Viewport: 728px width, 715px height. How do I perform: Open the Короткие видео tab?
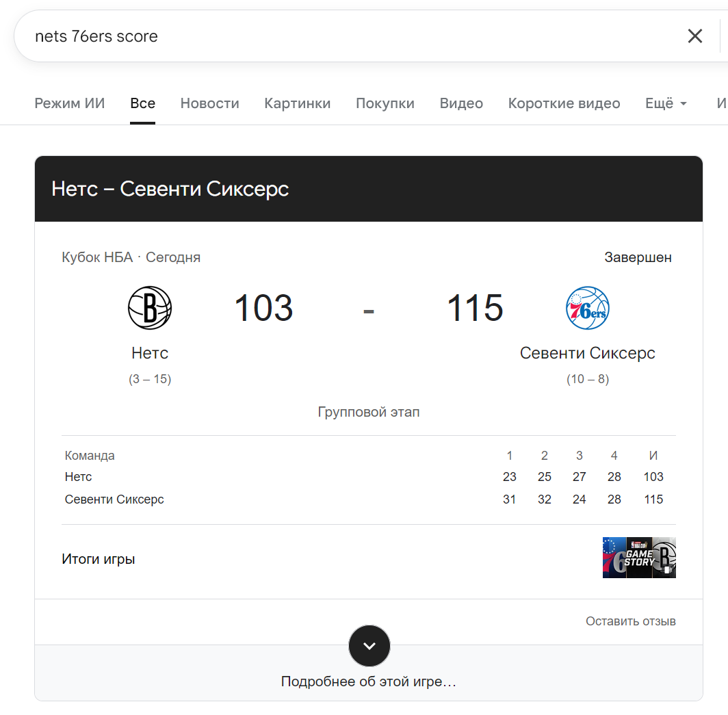pos(564,103)
